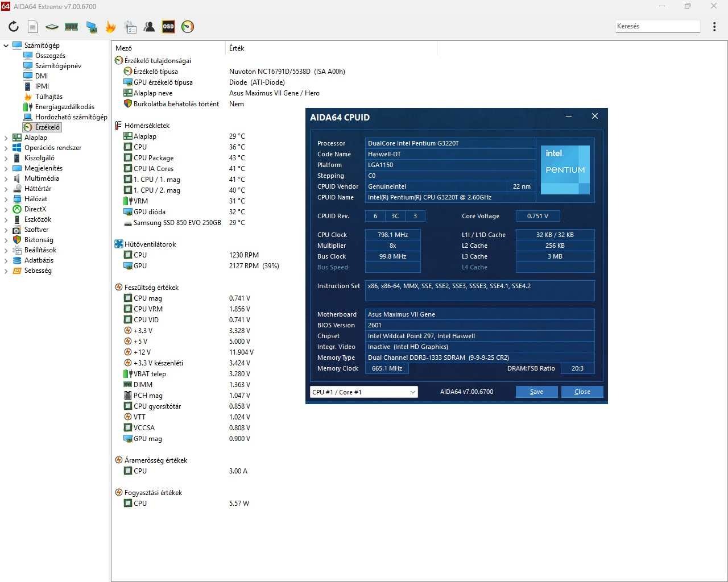
Task: Click the Érték column header
Action: [332, 48]
